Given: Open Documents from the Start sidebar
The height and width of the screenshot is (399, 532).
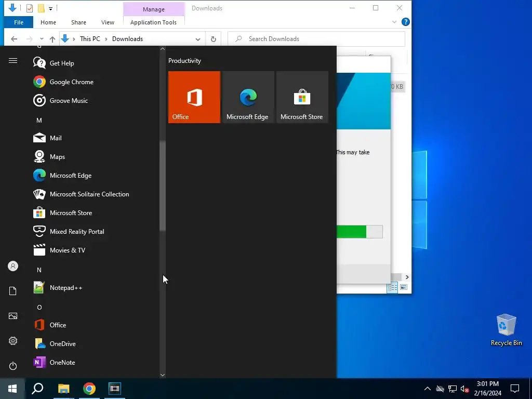Looking at the screenshot, I should [x=13, y=291].
